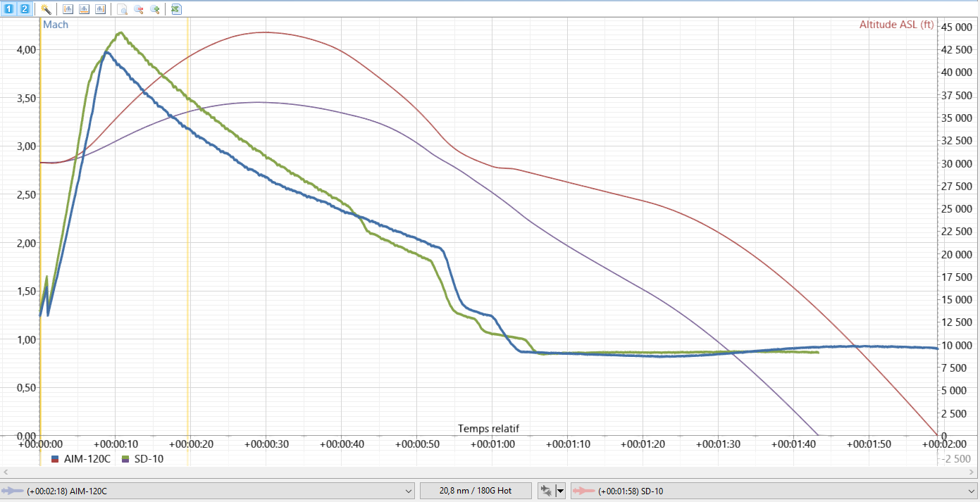
Task: Click the 1,00 Mach axis value
Action: (x=27, y=339)
